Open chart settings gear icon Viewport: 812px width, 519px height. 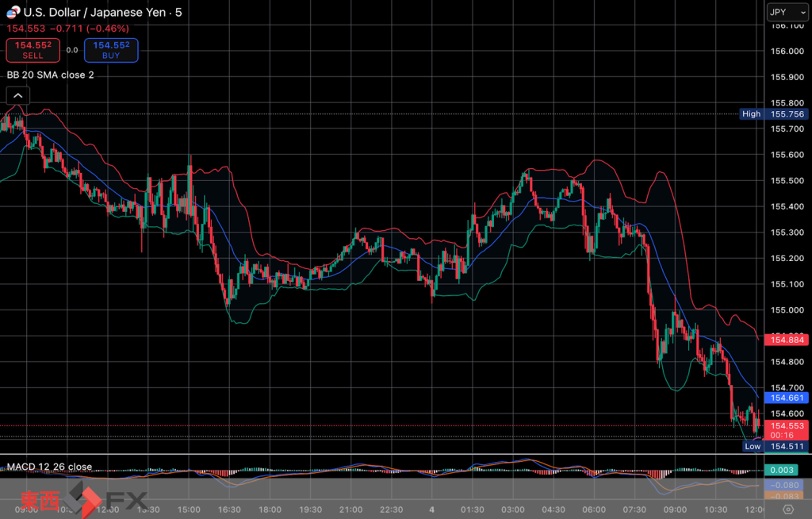(x=787, y=509)
